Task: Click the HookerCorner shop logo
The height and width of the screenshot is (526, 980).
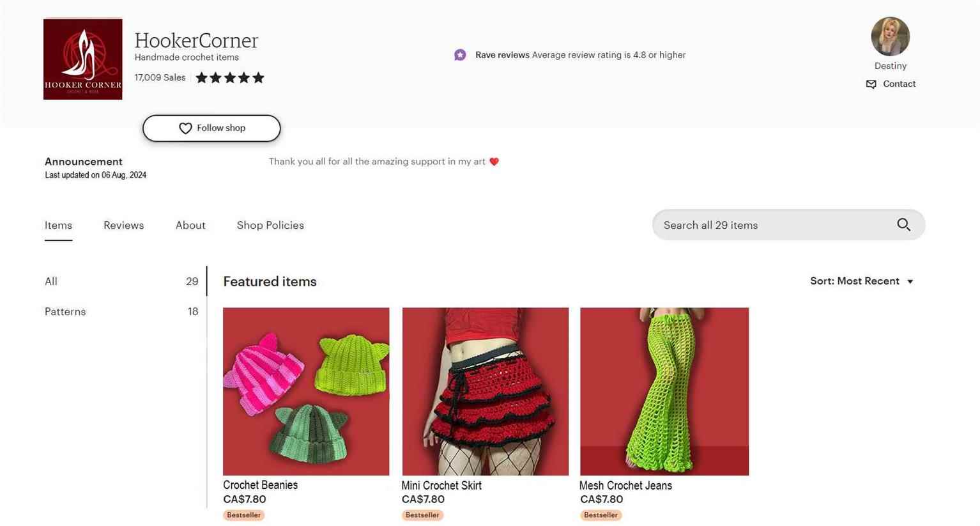Action: pos(82,59)
